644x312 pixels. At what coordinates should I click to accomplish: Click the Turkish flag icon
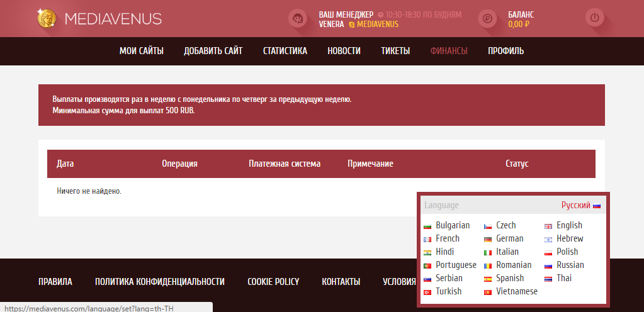pyautogui.click(x=427, y=292)
